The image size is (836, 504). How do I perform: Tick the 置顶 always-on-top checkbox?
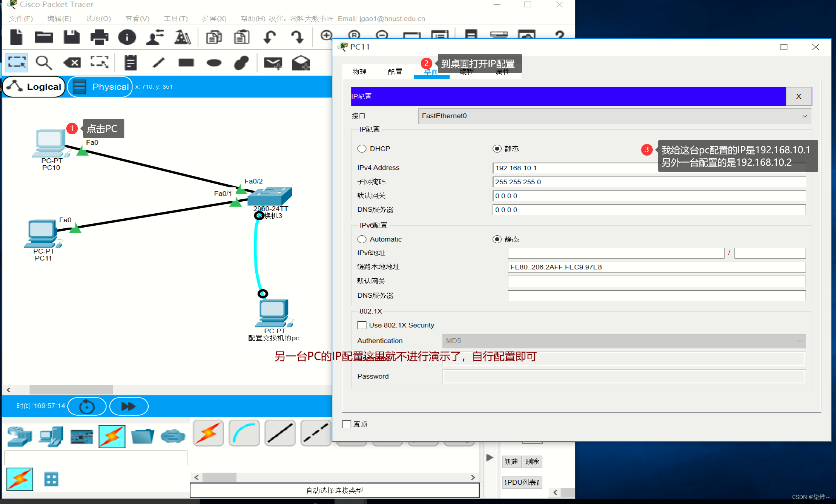(347, 424)
